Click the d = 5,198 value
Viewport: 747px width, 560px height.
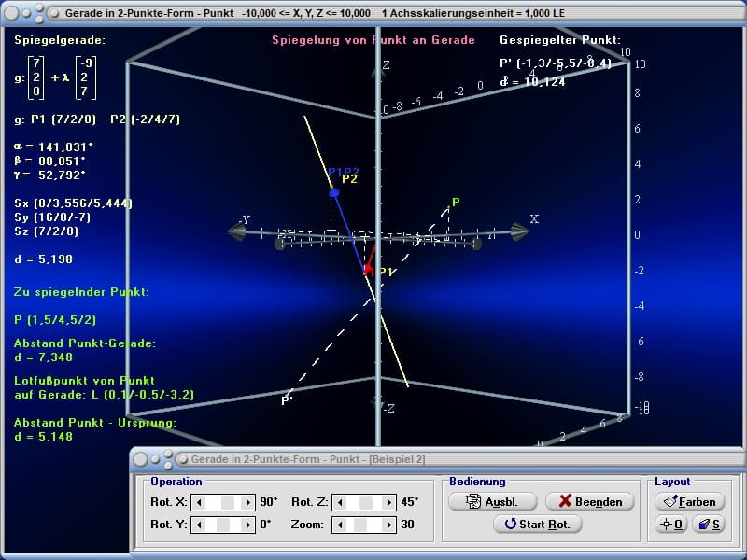(43, 259)
